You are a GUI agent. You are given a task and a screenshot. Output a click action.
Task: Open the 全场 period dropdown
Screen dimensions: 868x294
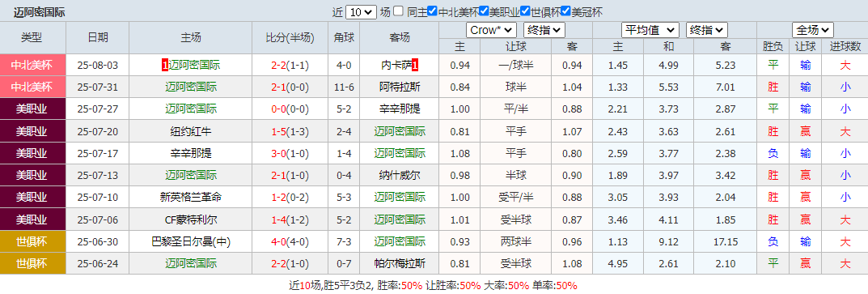tap(813, 30)
